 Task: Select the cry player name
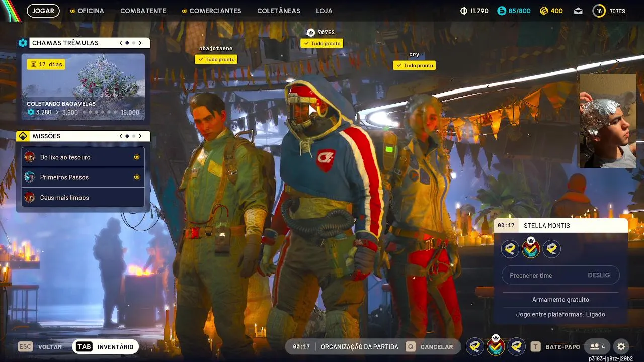(x=414, y=54)
